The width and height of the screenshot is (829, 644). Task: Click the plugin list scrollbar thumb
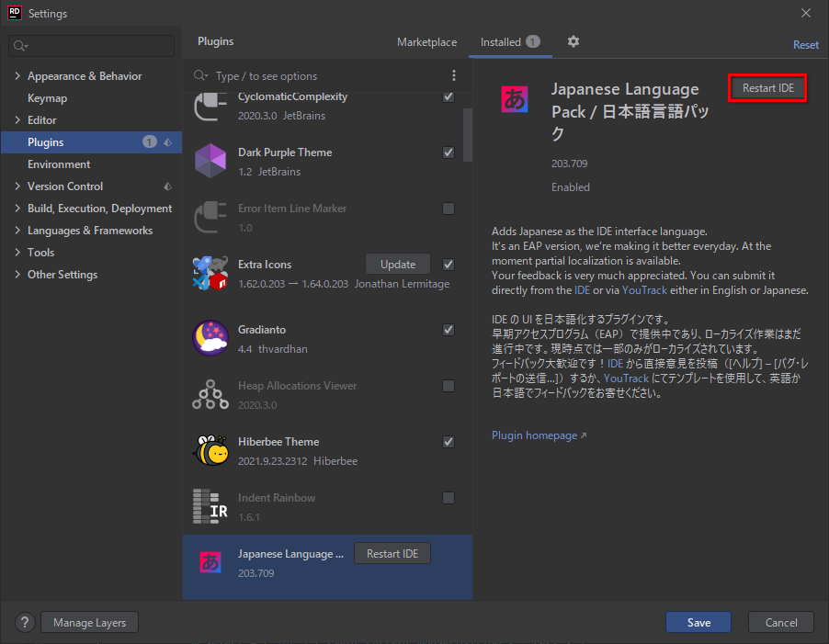click(x=468, y=135)
